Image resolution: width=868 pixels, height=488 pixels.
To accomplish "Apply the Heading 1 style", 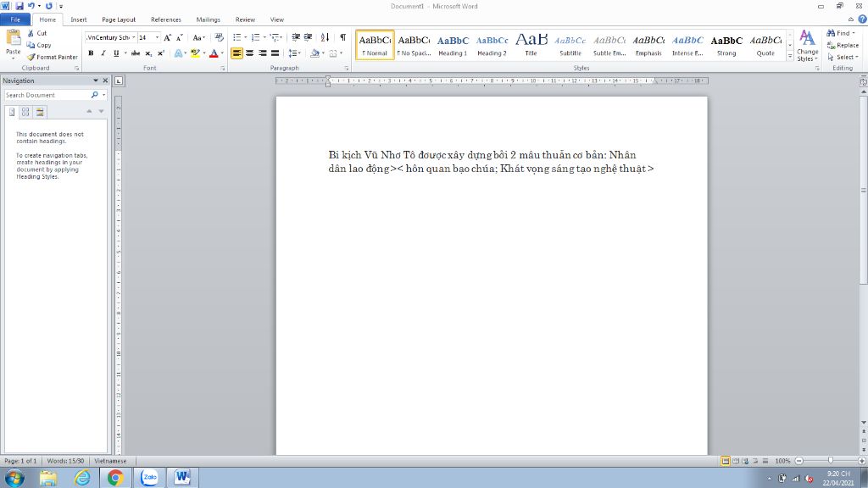I will [453, 46].
